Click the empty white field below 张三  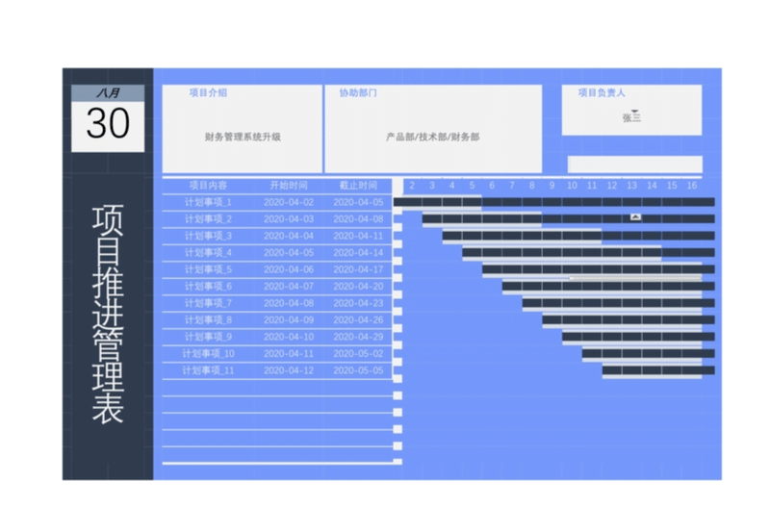[x=634, y=164]
